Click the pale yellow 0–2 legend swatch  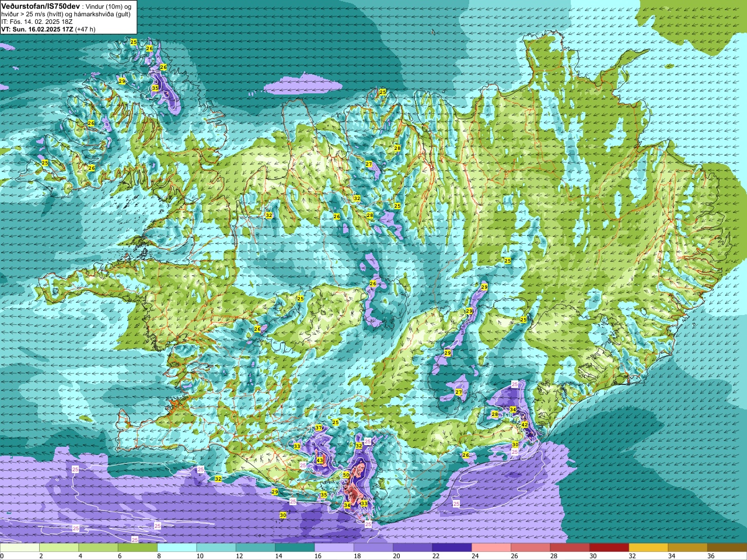point(20,548)
